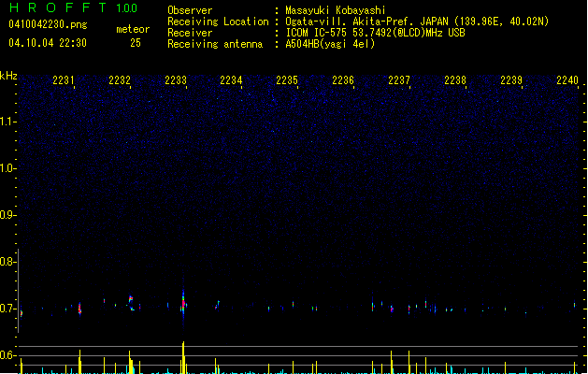Click the Receiver value ICOM IC-575
This screenshot has width=588, height=374.
[317, 33]
